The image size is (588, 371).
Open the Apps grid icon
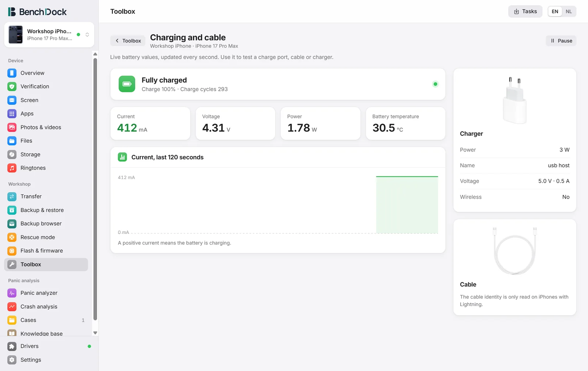(x=12, y=114)
